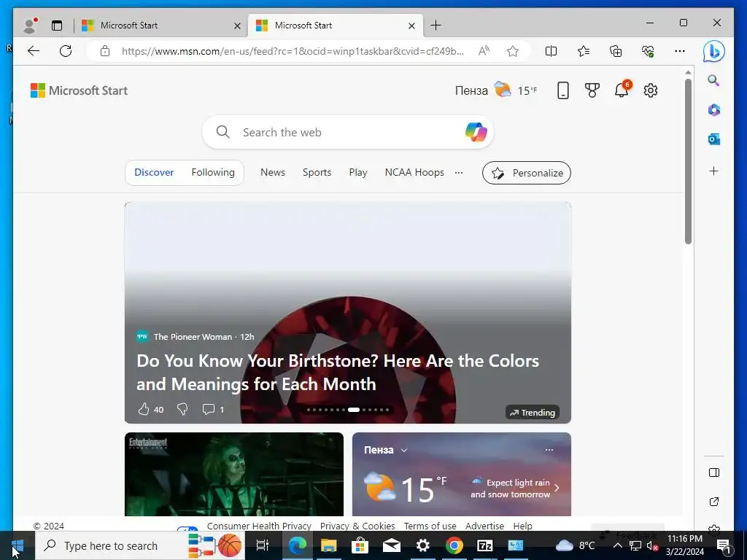
Task: Dislike the Birthstone story thumbs down
Action: (182, 409)
